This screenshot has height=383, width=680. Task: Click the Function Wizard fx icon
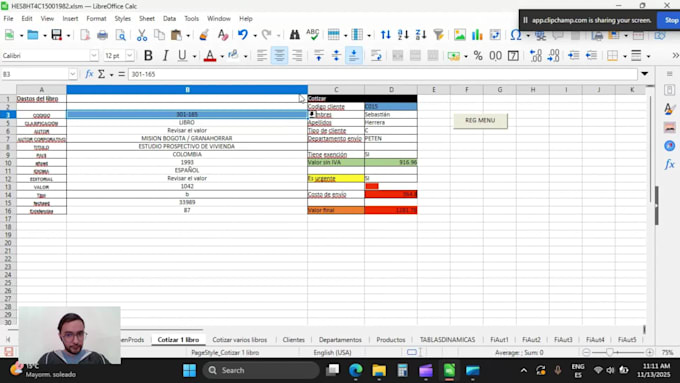[89, 74]
